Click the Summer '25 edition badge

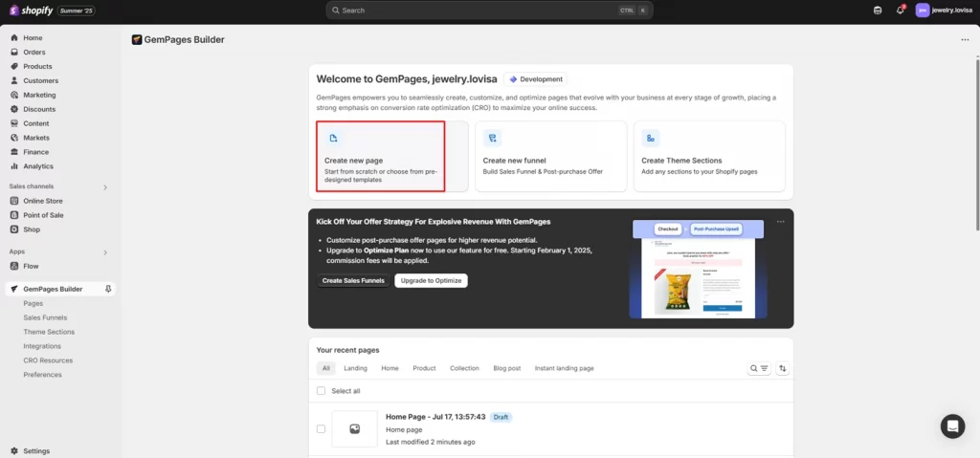(x=77, y=11)
